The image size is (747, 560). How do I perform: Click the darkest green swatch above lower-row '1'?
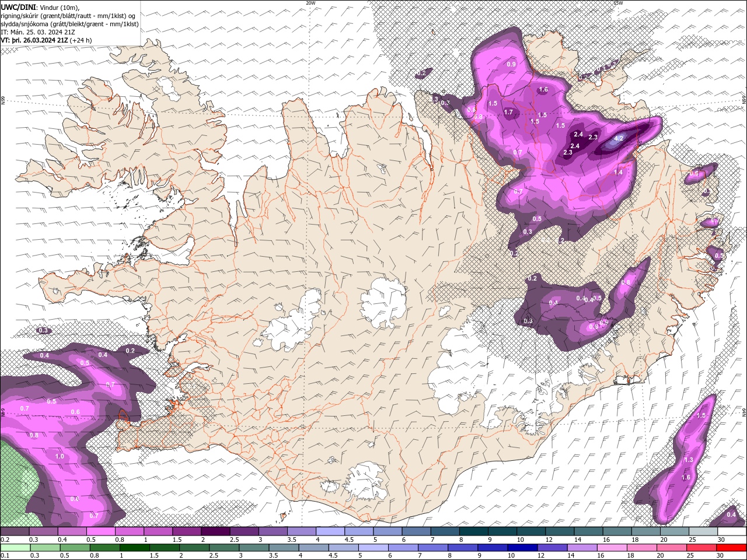point(134,548)
